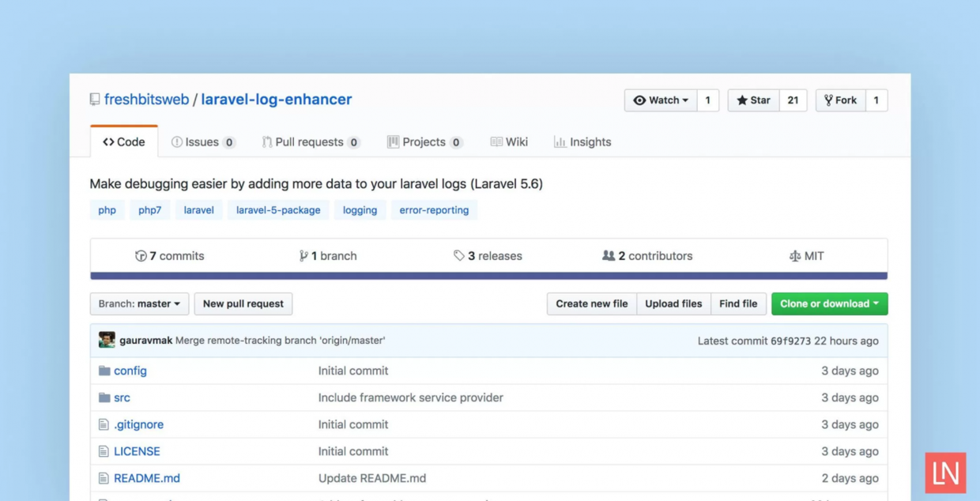Click the New pull request button

coord(243,303)
